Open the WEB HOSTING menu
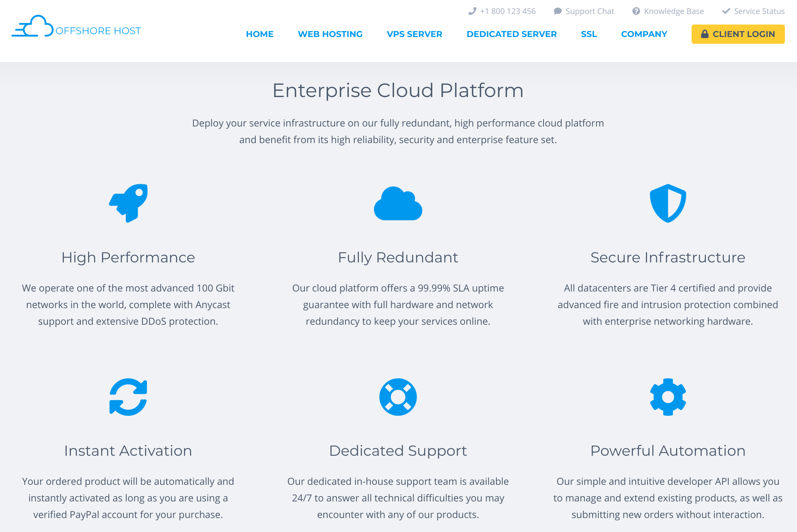 (330, 34)
